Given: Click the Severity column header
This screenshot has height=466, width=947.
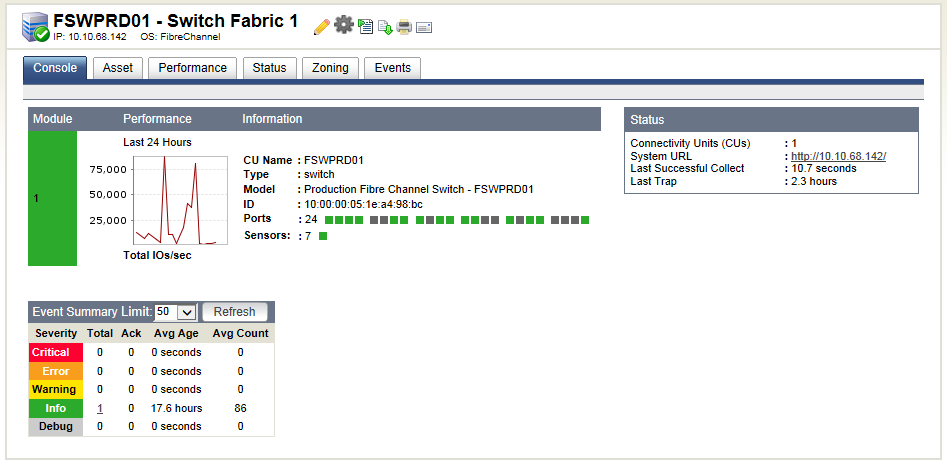Looking at the screenshot, I should tap(56, 333).
